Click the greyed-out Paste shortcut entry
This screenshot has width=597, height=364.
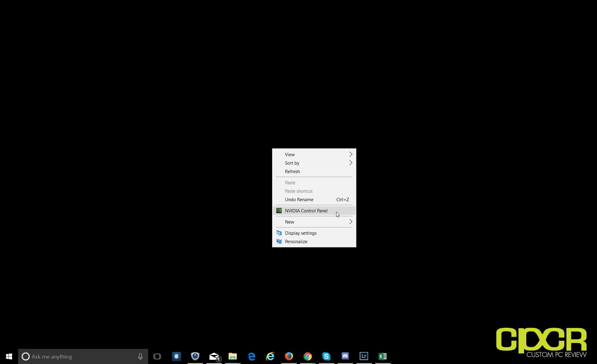pos(314,191)
